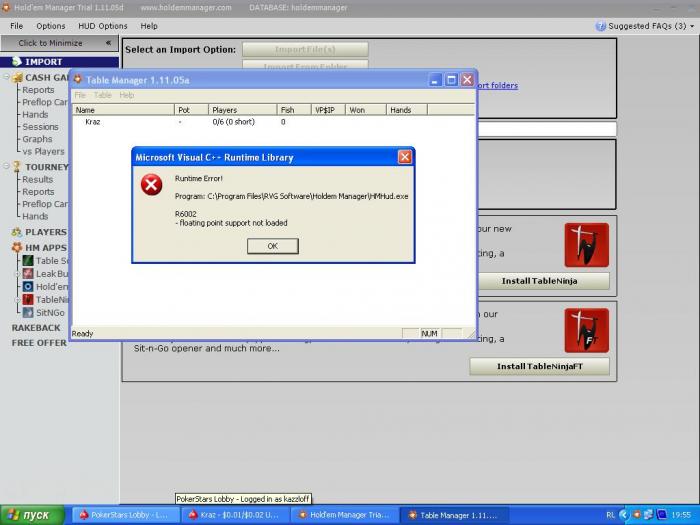Open the File menu in Table Manager
Image resolution: width=700 pixels, height=525 pixels.
(x=80, y=95)
